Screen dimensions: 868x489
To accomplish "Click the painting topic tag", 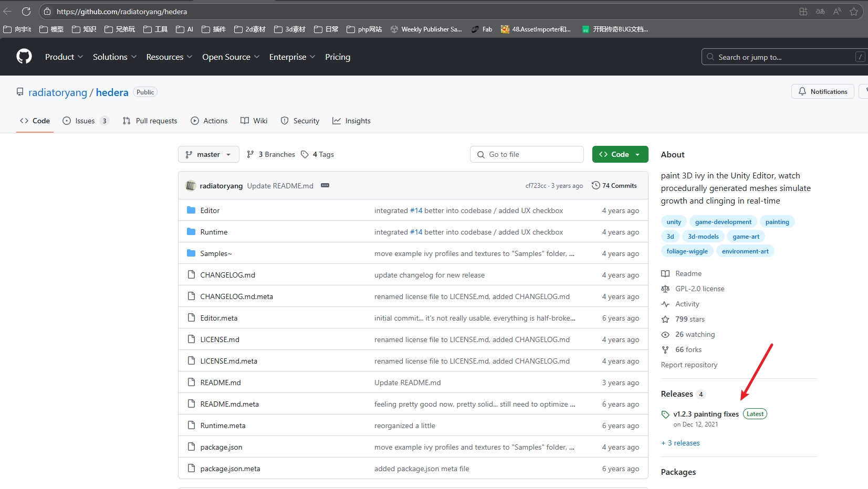I will coord(777,222).
